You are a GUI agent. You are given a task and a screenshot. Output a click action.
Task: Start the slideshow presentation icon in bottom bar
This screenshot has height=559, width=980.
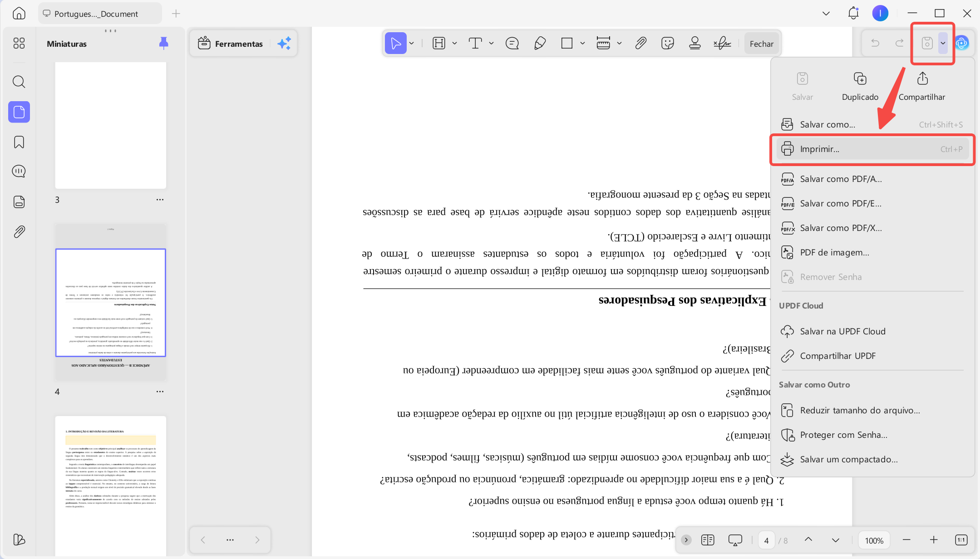click(735, 539)
